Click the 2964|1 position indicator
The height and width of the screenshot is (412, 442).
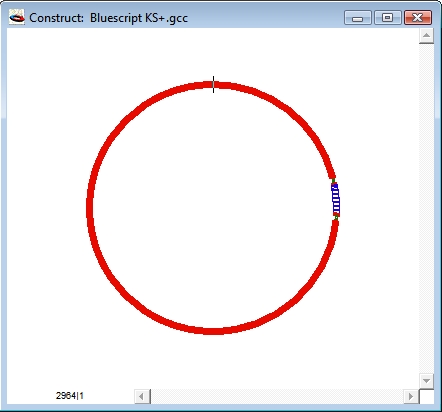pyautogui.click(x=70, y=396)
